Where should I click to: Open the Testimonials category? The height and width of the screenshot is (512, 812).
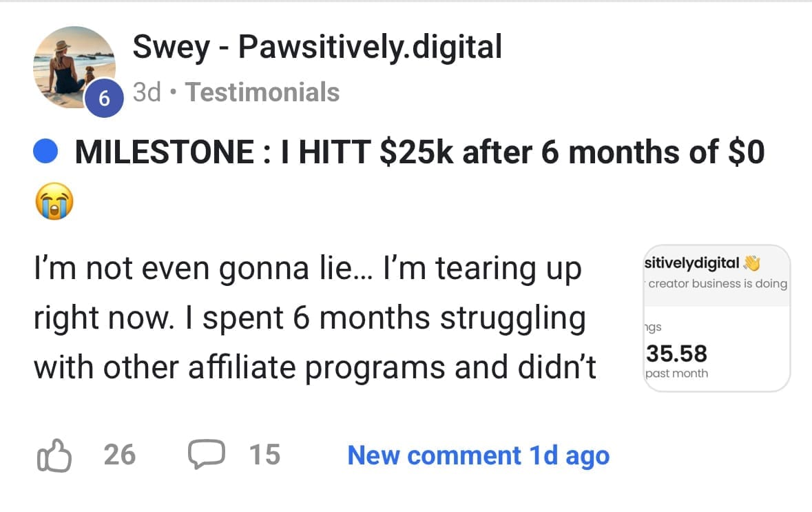(x=262, y=92)
